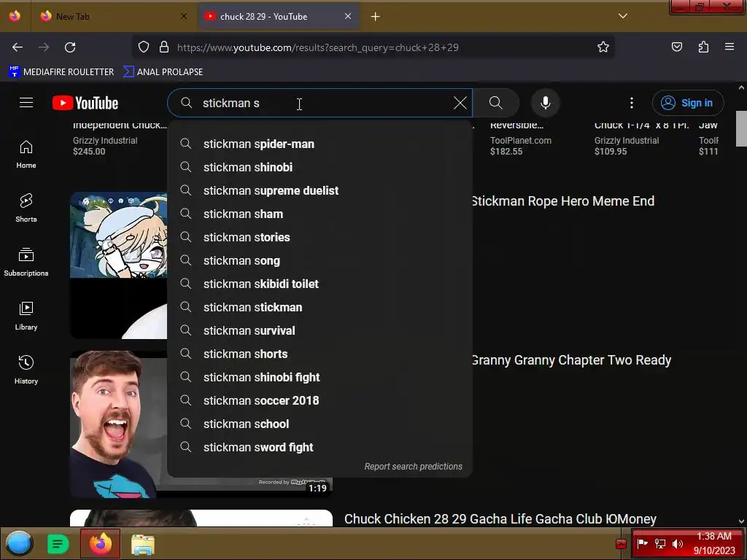
Task: Choose suggestion stickman stories
Action: point(320,237)
